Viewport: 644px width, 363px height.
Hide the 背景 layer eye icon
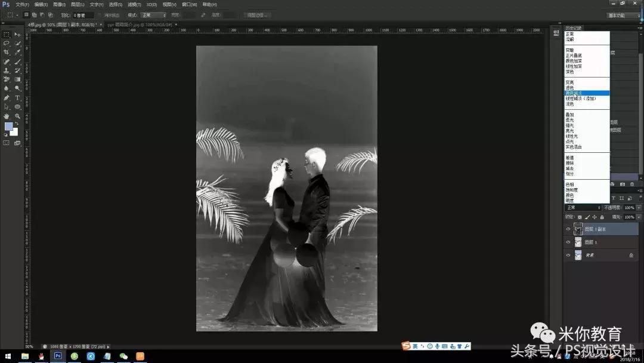pos(568,255)
